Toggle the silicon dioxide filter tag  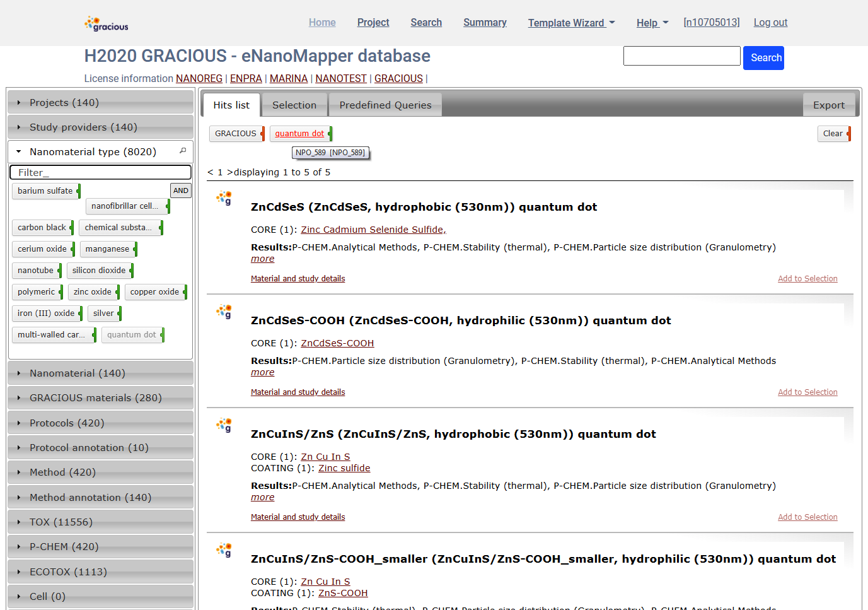(98, 271)
